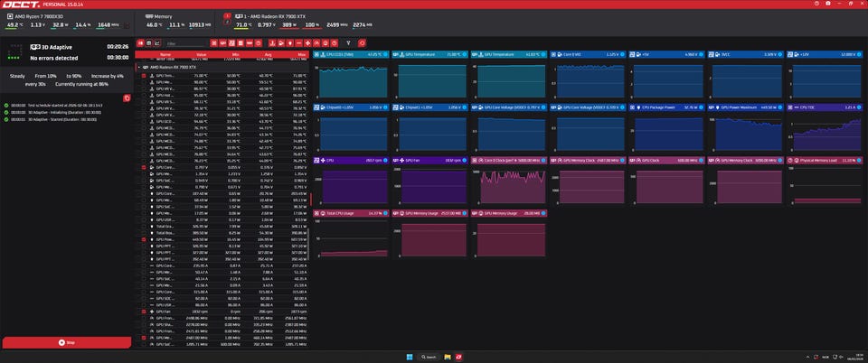This screenshot has width=868, height=363.
Task: Click the red circular reset icon right of filter funnel
Action: 363,42
